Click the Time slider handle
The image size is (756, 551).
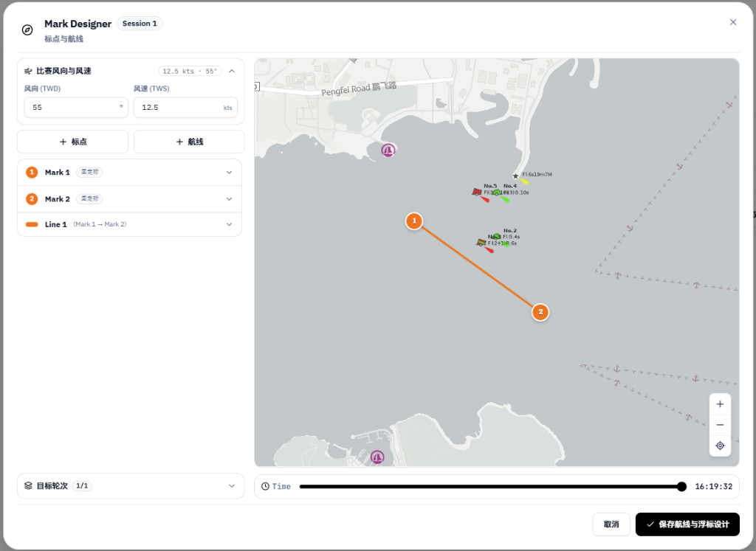tap(681, 487)
